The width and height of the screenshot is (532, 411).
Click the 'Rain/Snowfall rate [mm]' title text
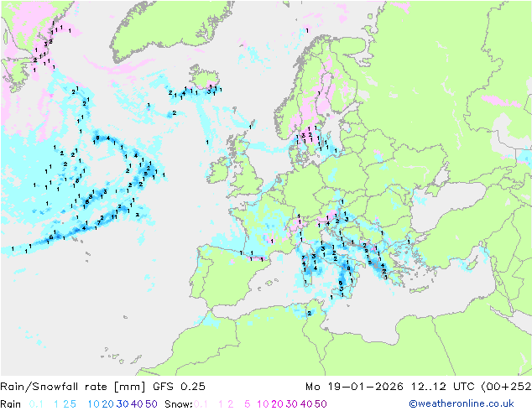[73, 387]
